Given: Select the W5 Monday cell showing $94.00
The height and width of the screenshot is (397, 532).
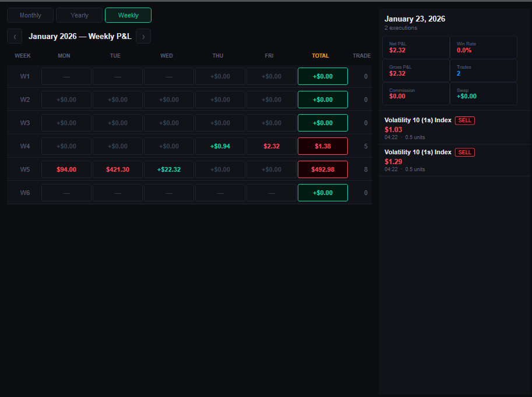Looking at the screenshot, I should [x=65, y=169].
